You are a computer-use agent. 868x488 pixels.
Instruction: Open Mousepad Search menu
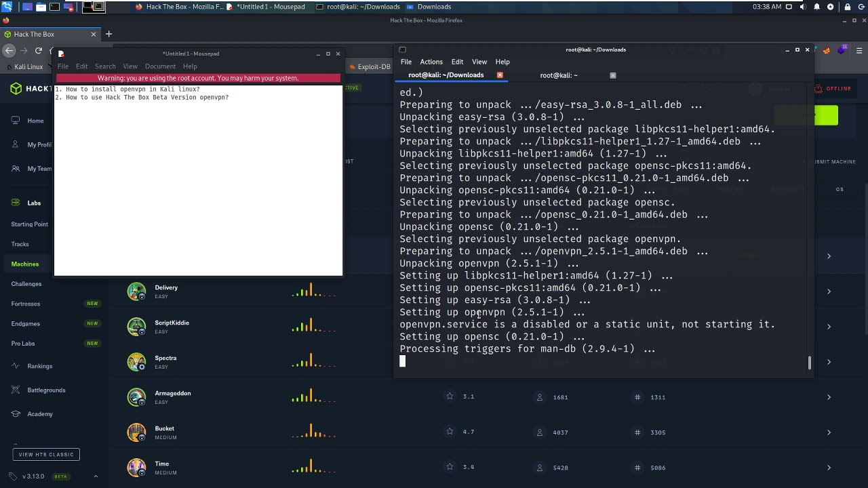tap(105, 66)
